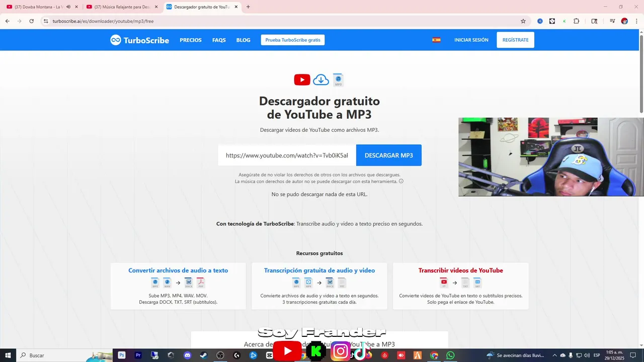This screenshot has height=362, width=644.
Task: Show hidden system tray icons
Action: (x=555, y=355)
